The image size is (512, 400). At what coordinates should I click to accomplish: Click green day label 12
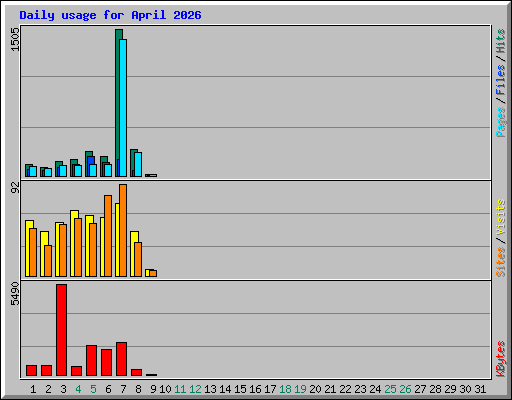click(x=195, y=389)
